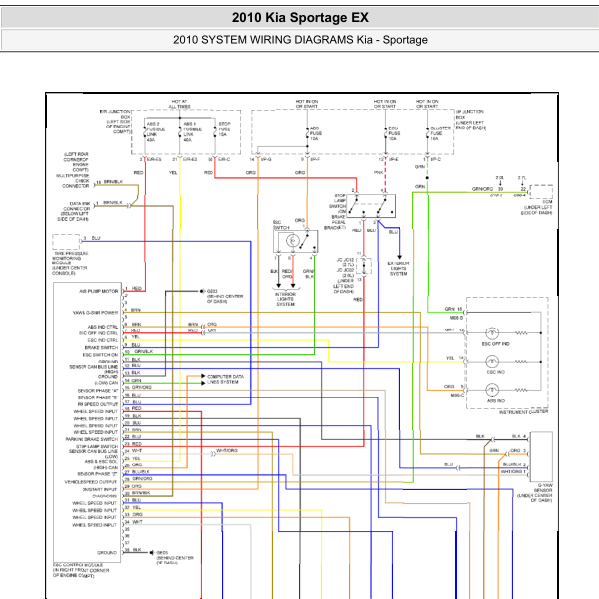
Task: Click the 'HOT AT ALL TIMES' label
Action: [180, 104]
